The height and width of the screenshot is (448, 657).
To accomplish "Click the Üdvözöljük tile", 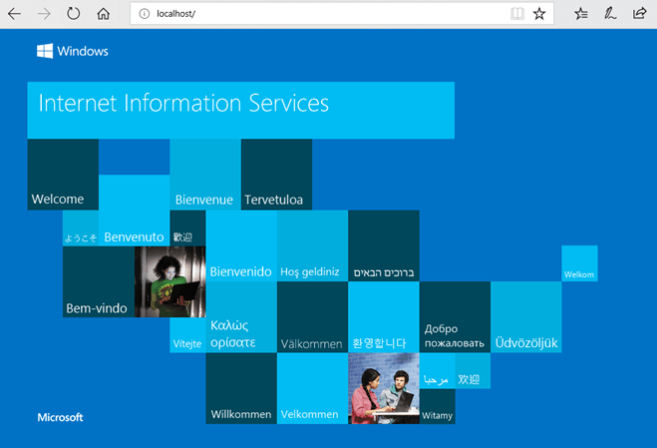I will tap(526, 317).
